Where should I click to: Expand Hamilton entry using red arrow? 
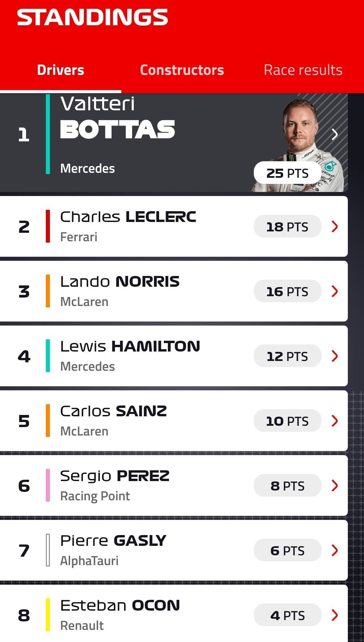[x=335, y=356]
